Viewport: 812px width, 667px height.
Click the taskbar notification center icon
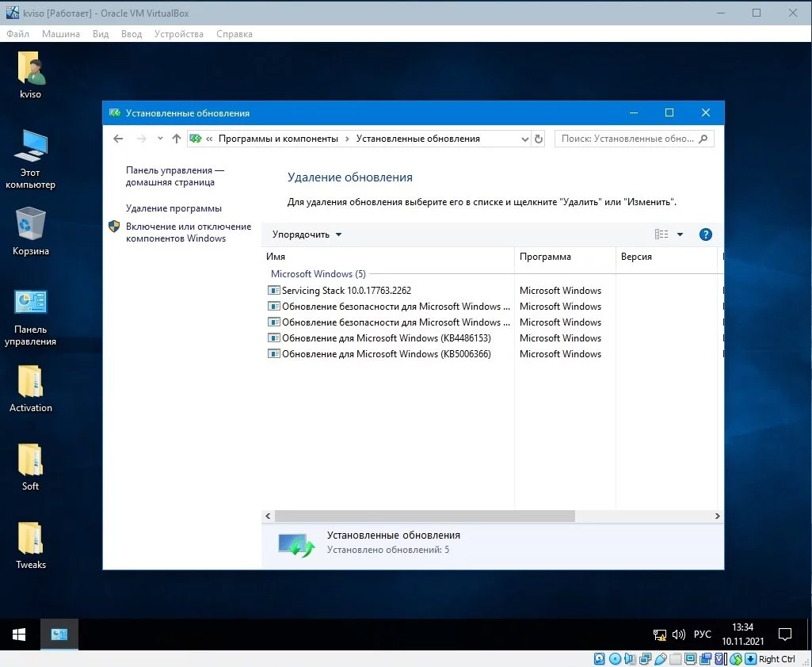click(x=785, y=635)
